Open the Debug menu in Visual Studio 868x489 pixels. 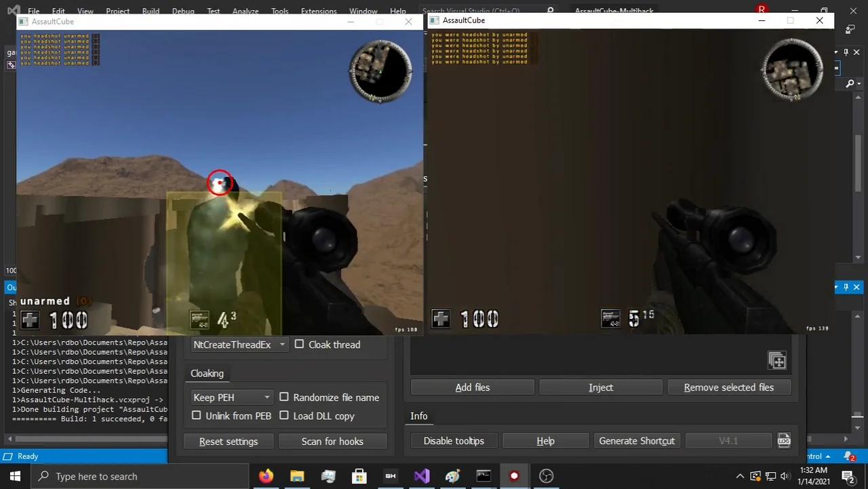[183, 11]
